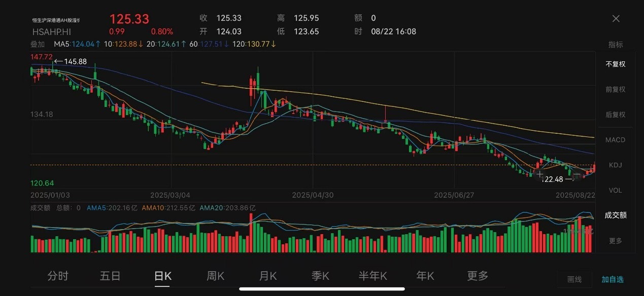Select 成交额 turnover indicator

coord(615,215)
